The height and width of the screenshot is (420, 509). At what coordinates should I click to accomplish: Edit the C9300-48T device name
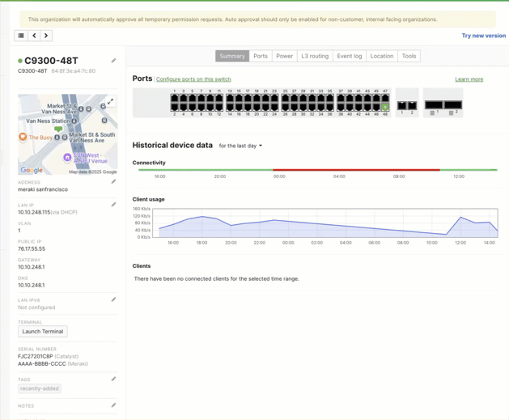click(x=113, y=61)
